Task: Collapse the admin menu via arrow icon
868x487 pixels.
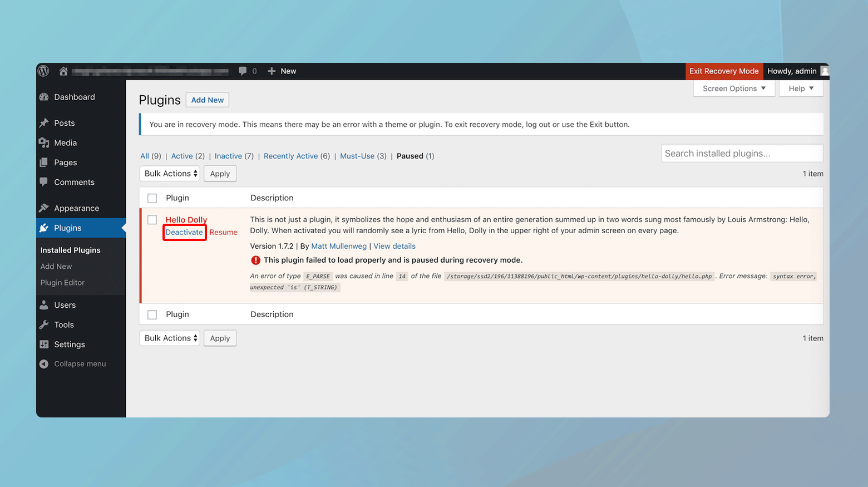Action: pos(44,363)
